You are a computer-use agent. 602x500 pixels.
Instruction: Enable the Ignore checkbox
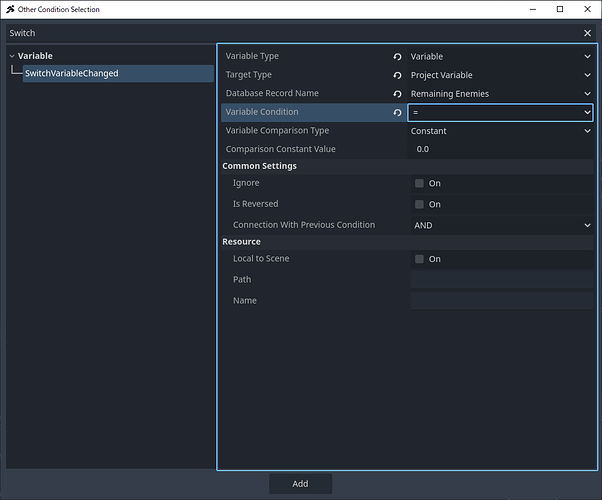(419, 184)
